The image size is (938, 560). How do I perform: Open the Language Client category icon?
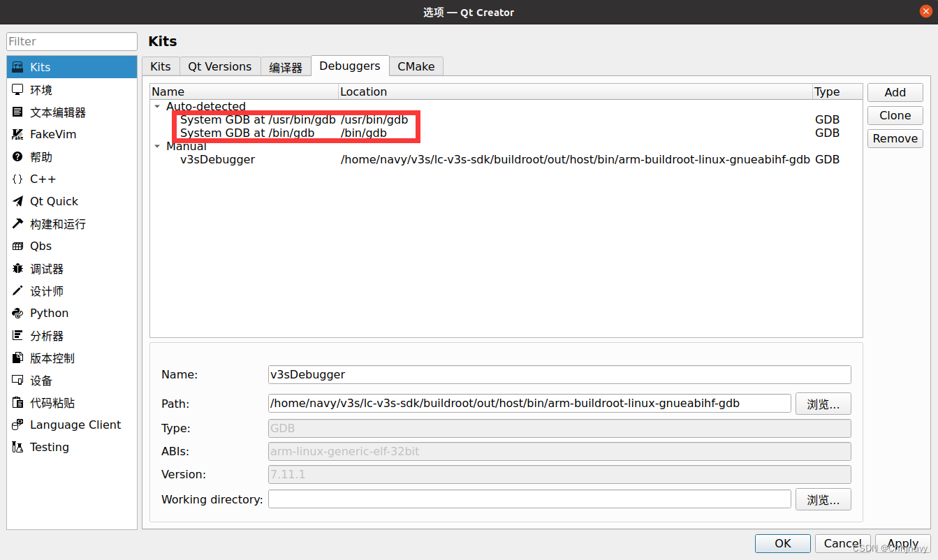pos(18,425)
